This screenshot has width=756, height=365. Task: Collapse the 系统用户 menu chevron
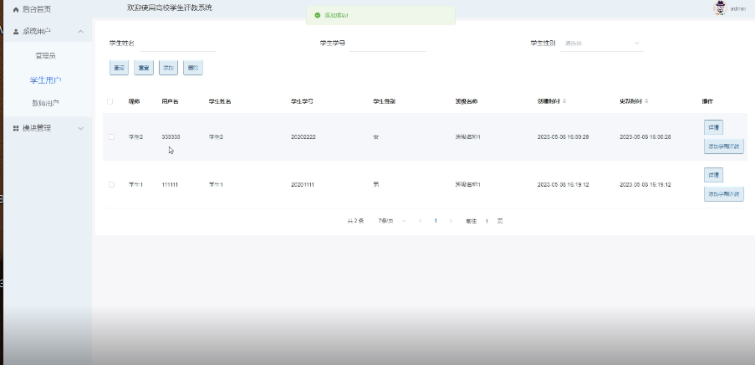[x=81, y=31]
